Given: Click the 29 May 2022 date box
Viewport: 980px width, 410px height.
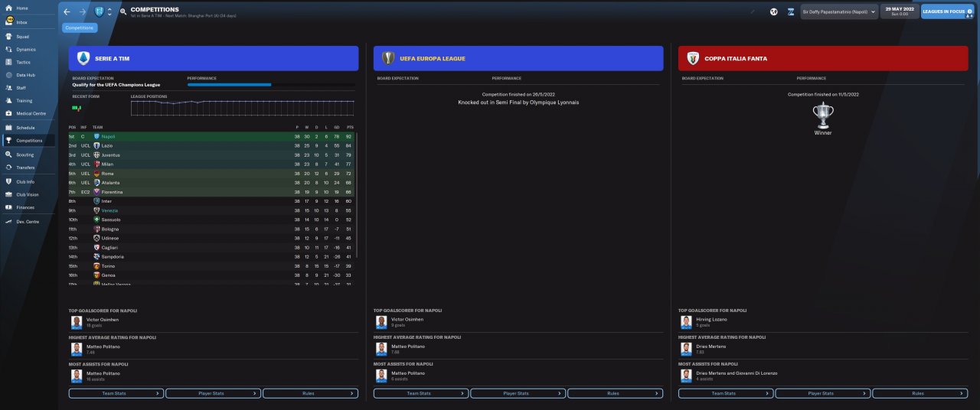Looking at the screenshot, I should click(899, 11).
